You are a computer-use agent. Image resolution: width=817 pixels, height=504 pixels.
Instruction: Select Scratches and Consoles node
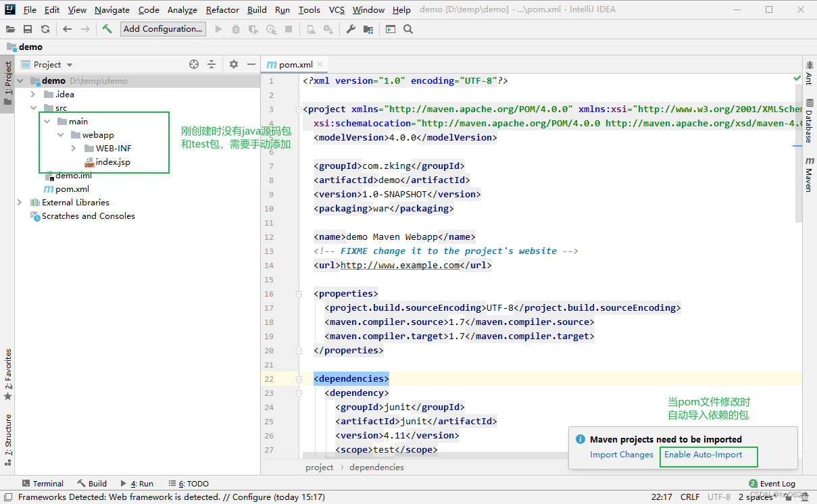coord(82,216)
